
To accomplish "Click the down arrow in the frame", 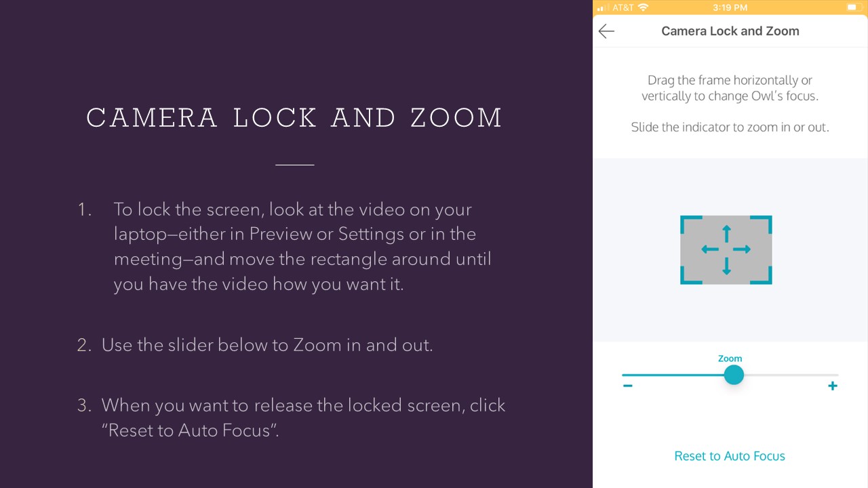I will (x=726, y=266).
